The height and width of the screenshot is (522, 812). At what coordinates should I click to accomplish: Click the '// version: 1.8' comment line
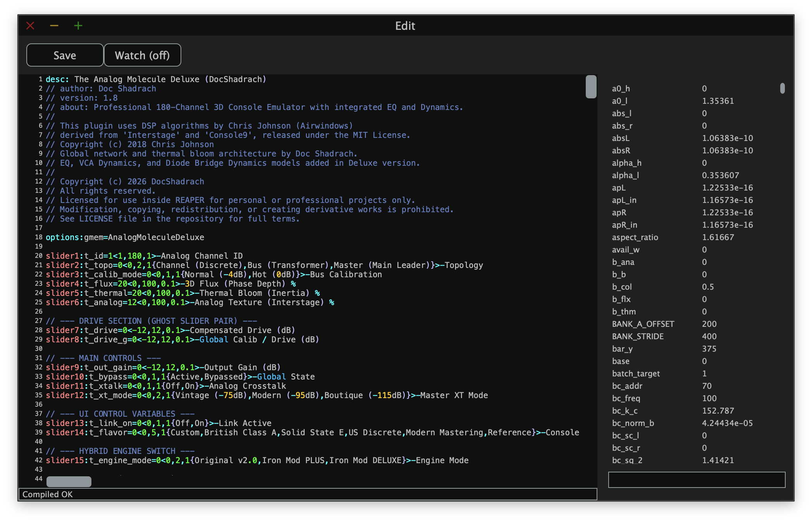pos(82,98)
